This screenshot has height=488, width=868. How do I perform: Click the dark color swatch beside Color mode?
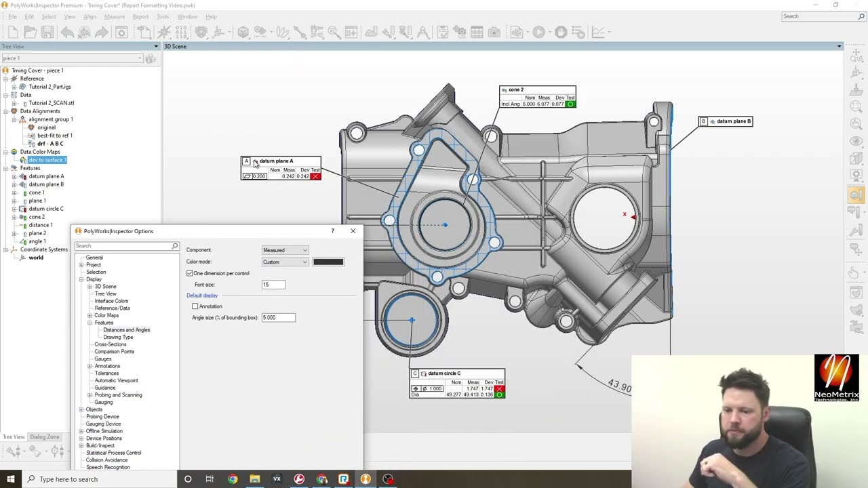tap(328, 262)
